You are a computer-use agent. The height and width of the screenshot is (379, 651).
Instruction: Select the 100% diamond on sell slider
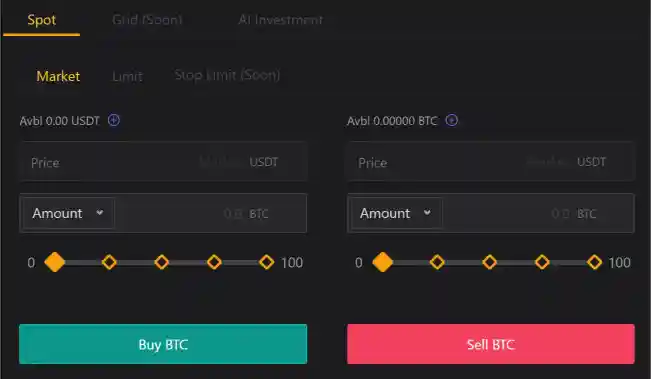coord(595,262)
